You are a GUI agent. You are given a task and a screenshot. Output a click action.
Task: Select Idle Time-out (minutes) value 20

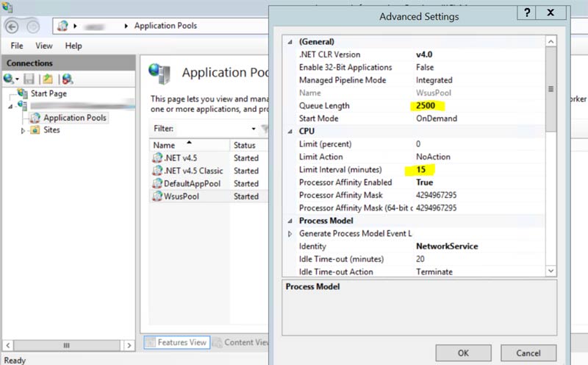(x=420, y=259)
